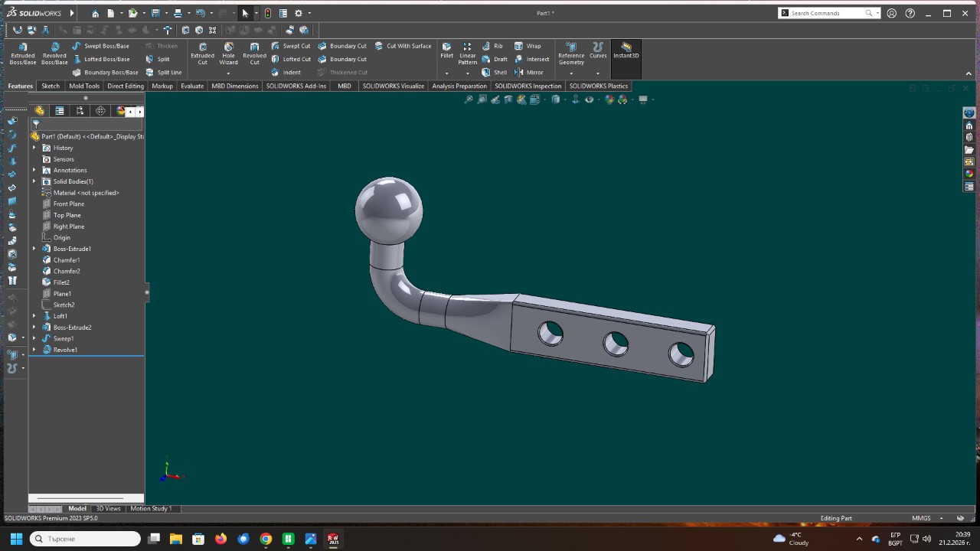Expand the Solid Bodies(1) folder

34,181
